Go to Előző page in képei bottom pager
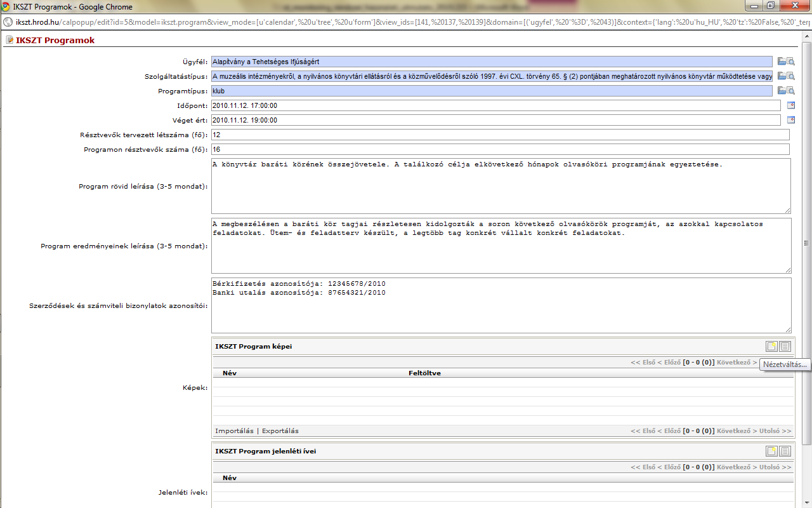Screen dimensions: 812x508 669,431
